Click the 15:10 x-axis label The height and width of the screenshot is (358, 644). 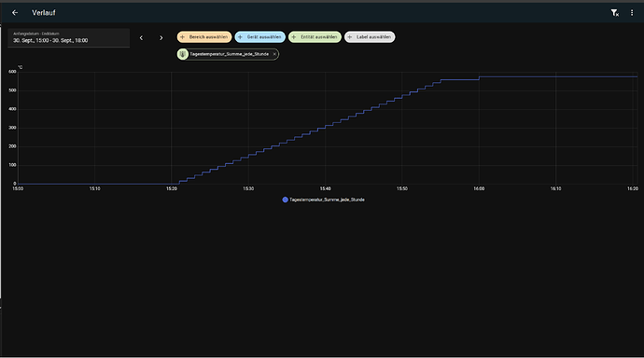click(95, 188)
